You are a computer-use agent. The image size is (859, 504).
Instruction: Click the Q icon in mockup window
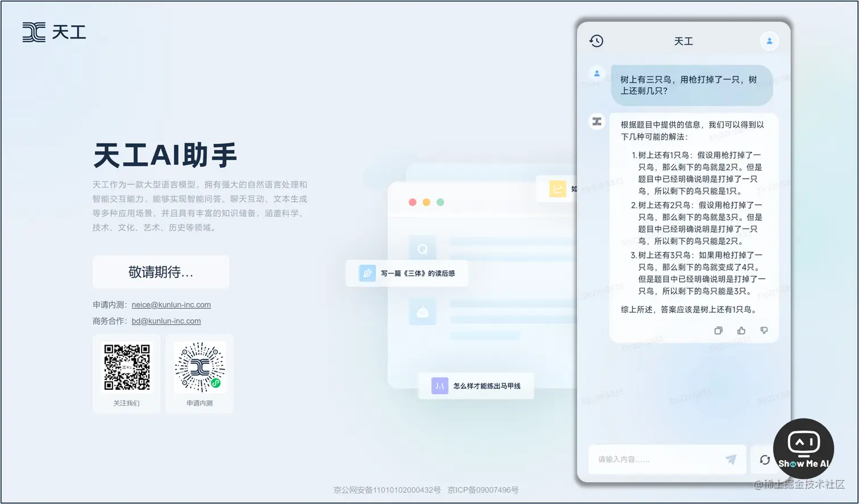pos(423,249)
